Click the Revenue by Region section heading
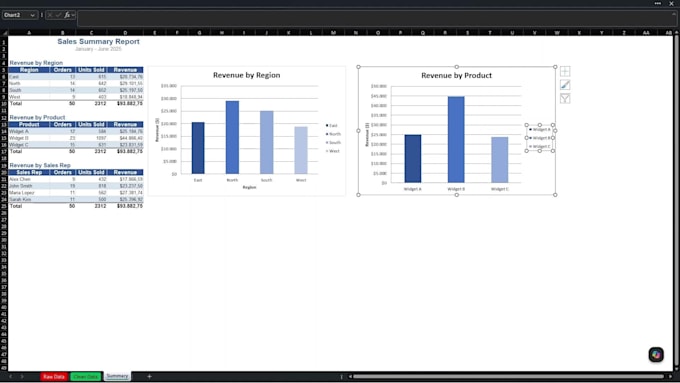680x383 pixels. point(36,63)
